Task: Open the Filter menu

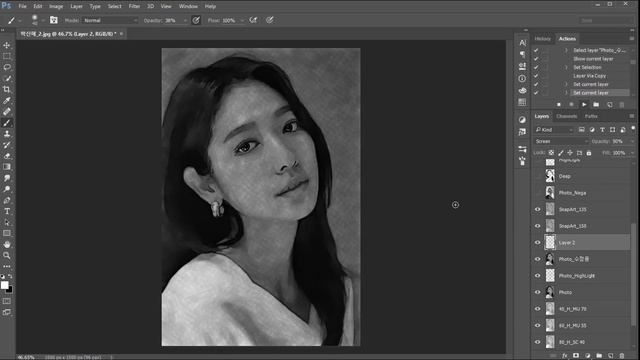Action: tap(134, 6)
